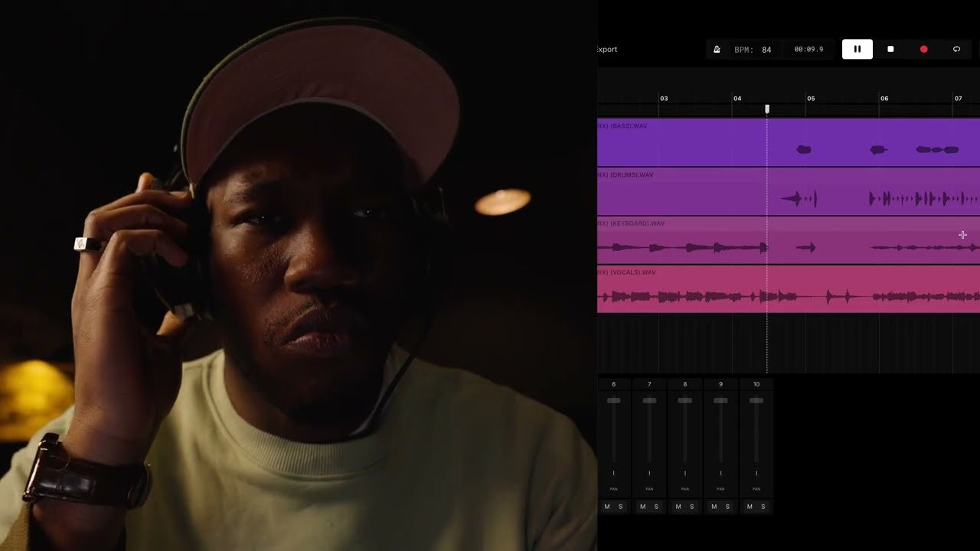Click channel 7 volume fader handle
This screenshot has height=551, width=980.
(x=649, y=400)
